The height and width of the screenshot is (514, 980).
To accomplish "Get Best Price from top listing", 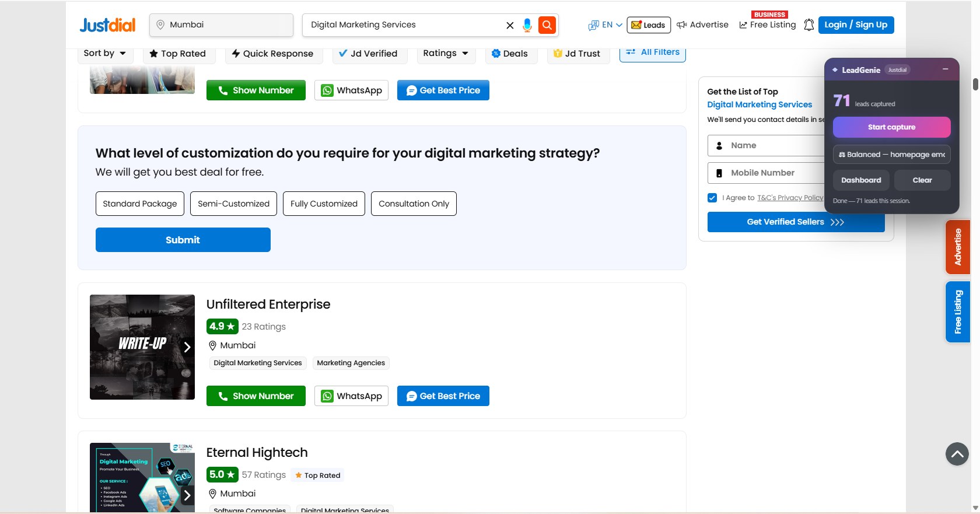I will click(x=443, y=90).
